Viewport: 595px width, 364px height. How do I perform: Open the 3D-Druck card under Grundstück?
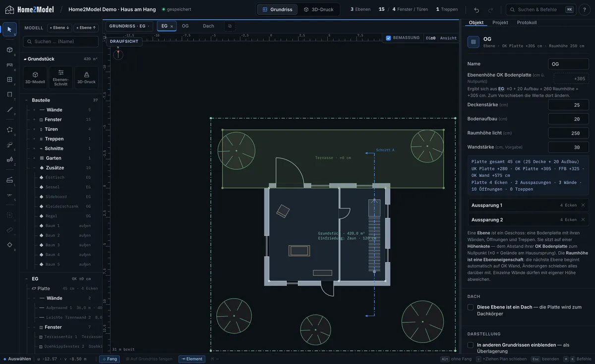click(86, 78)
